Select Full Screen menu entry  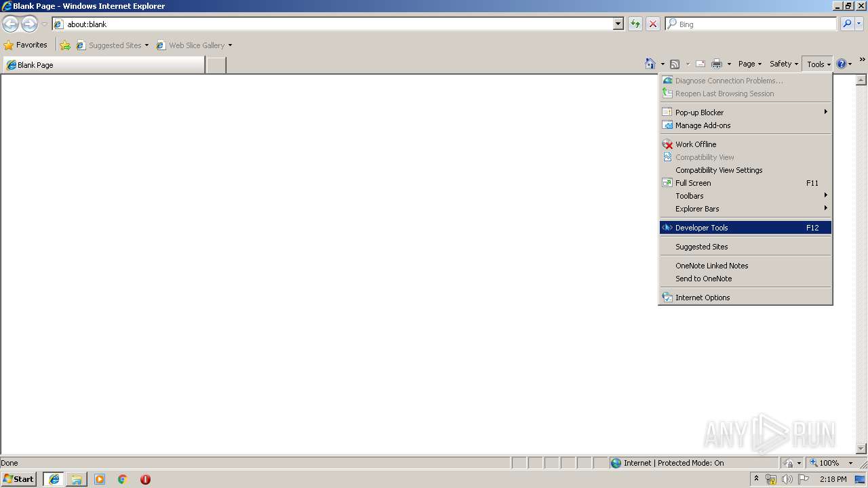745,183
